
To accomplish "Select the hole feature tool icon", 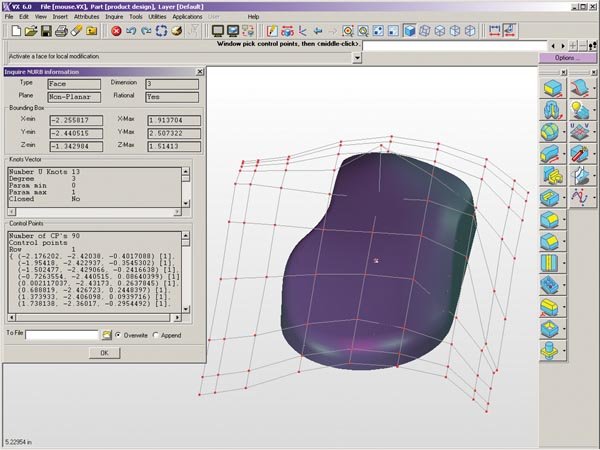I will tap(550, 285).
